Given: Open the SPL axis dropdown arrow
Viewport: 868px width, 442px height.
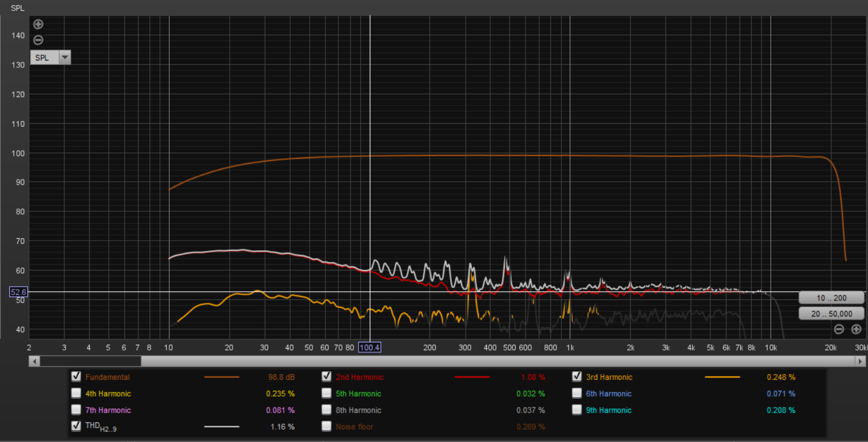Looking at the screenshot, I should point(64,58).
